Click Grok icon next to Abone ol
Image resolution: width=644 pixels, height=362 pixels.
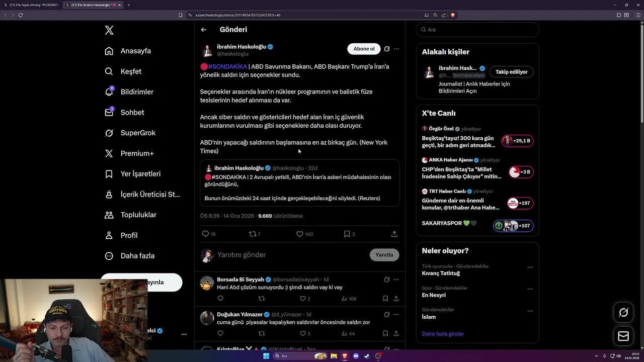coord(387,49)
